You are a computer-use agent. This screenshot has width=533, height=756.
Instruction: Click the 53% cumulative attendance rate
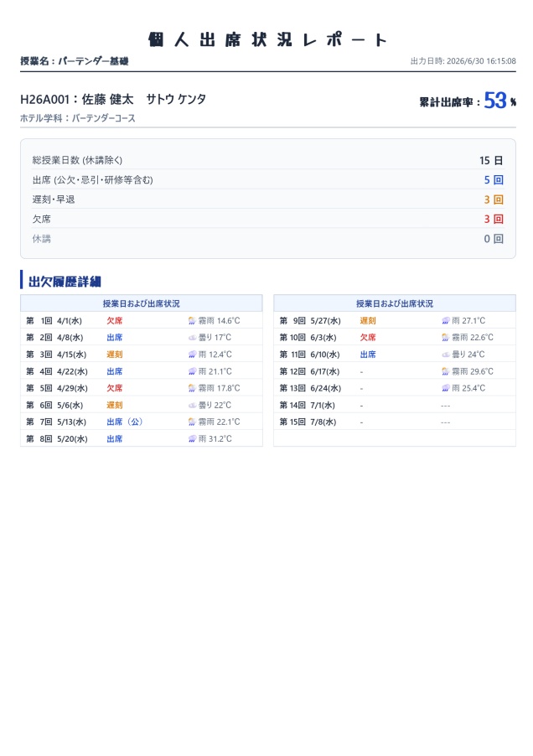499,101
